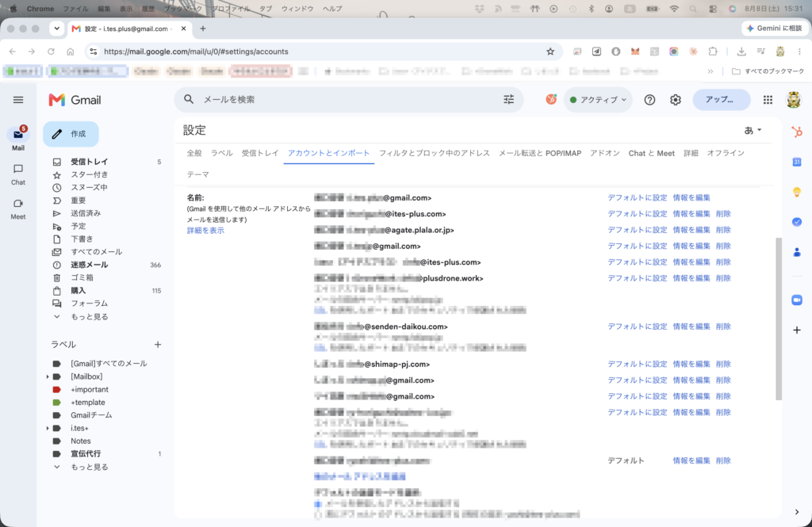Open the ブックマーク menu in menu bar
Screen dimensions: 812x527
(x=183, y=9)
